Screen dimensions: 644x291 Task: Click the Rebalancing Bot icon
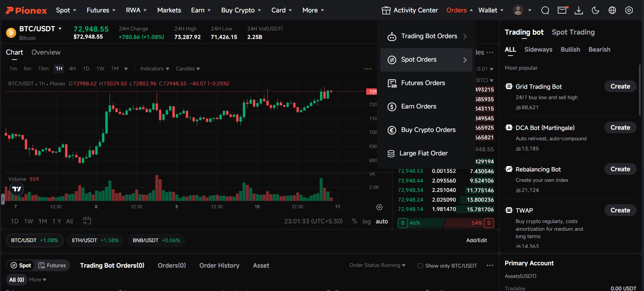pyautogui.click(x=509, y=169)
